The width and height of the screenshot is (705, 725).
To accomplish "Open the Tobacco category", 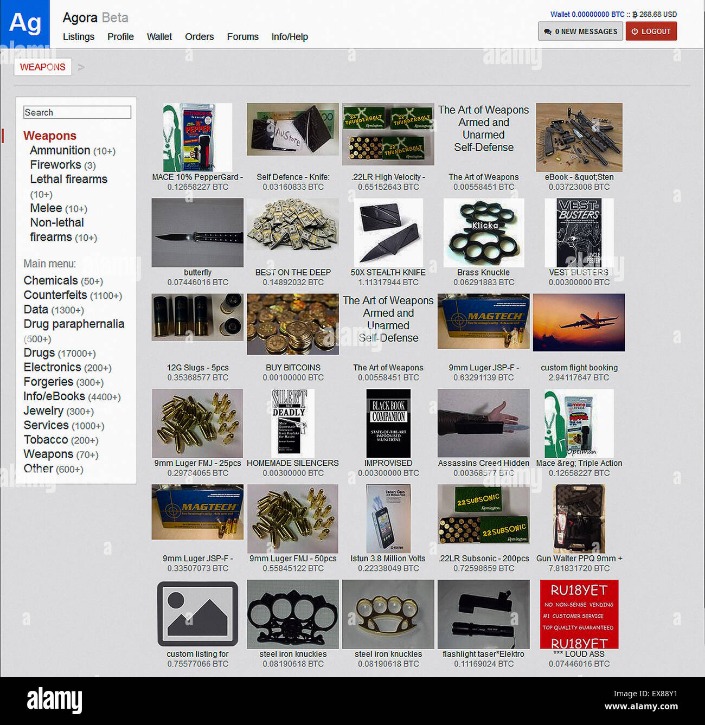I will coord(61,440).
